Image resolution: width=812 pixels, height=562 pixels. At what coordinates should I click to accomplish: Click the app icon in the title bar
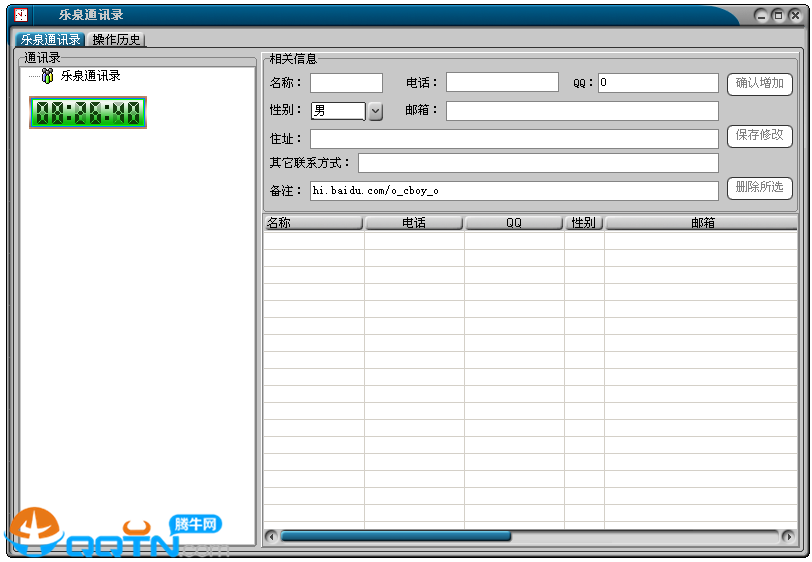20,15
